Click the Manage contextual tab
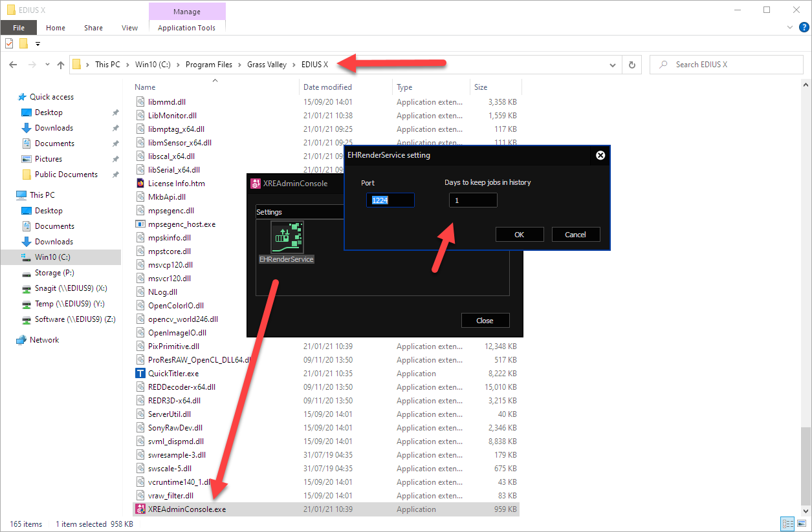This screenshot has height=532, width=812. pos(187,12)
